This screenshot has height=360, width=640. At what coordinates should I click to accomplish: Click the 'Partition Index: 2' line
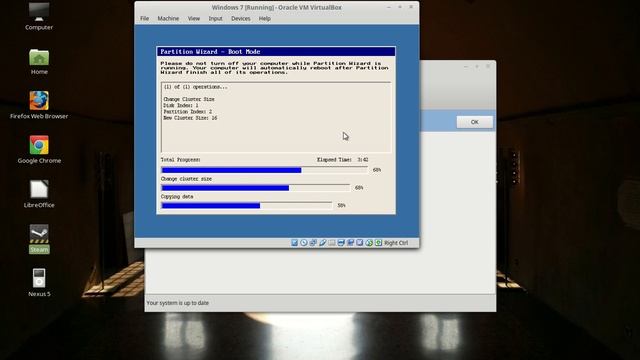188,111
